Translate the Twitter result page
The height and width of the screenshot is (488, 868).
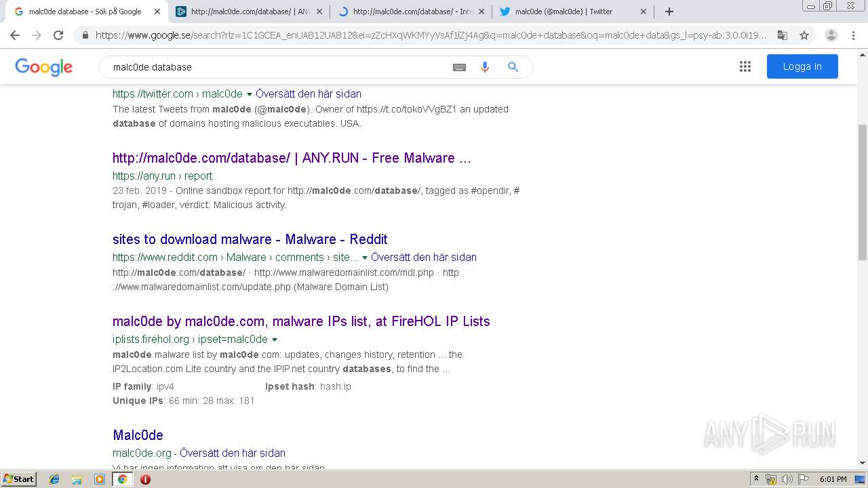pyautogui.click(x=309, y=94)
